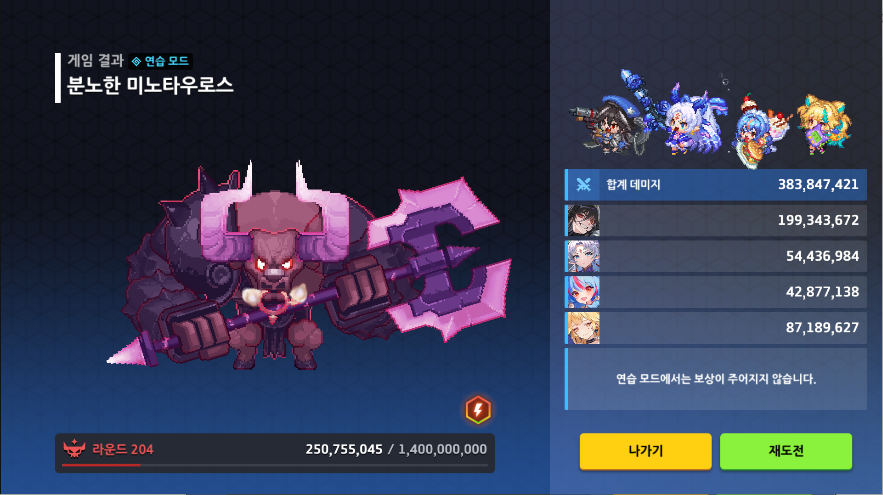Select the blonde hero portrait icon
The image size is (883, 495).
pos(583,328)
